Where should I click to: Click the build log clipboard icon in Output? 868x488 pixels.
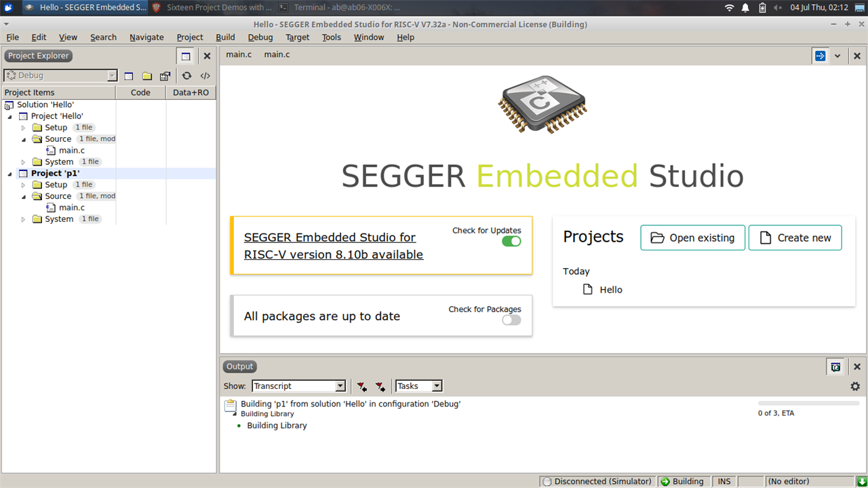pyautogui.click(x=231, y=407)
